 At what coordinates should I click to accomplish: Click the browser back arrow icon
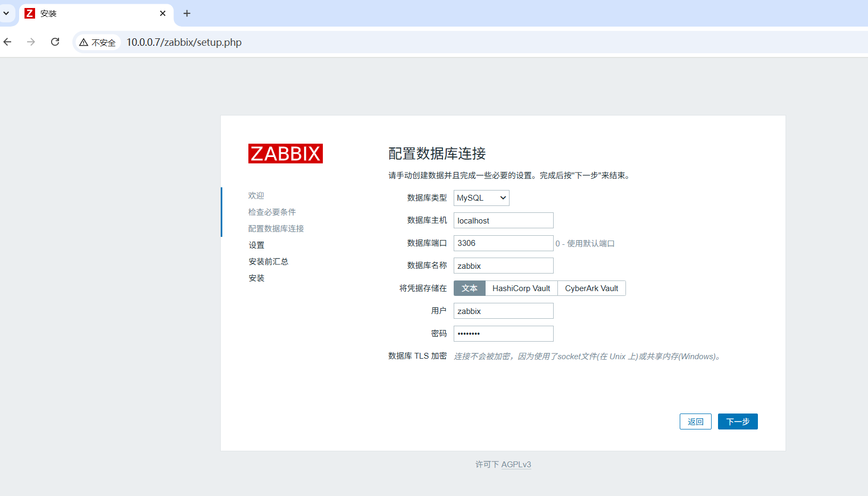coord(7,42)
